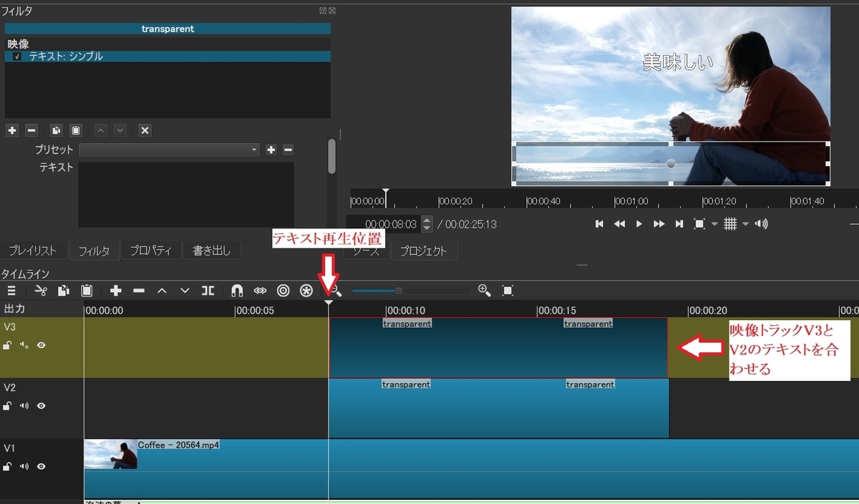This screenshot has height=504, width=859.
Task: Click the timeline Ripple Delete minus icon
Action: click(139, 291)
